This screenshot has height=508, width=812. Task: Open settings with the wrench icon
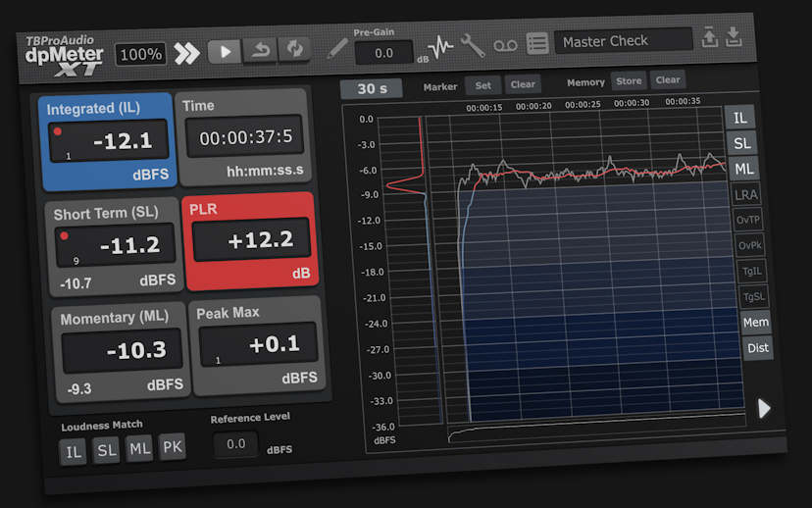[x=473, y=45]
